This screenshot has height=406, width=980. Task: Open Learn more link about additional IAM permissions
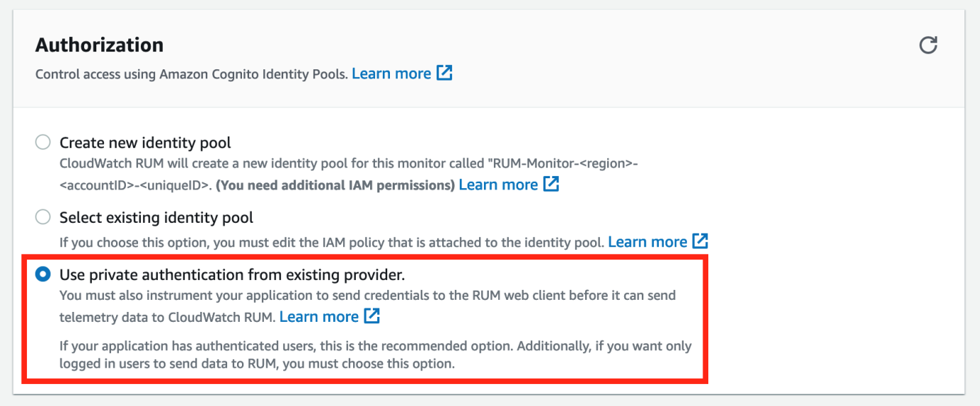pos(498,185)
